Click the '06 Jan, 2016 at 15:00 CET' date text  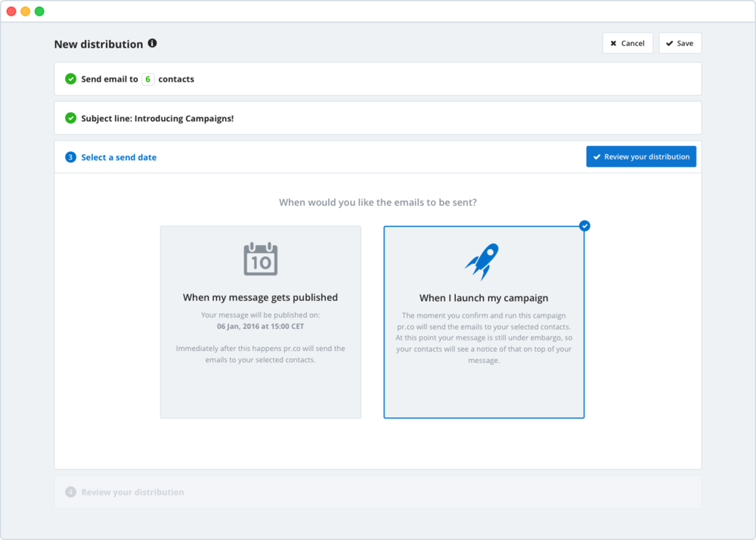coord(260,326)
